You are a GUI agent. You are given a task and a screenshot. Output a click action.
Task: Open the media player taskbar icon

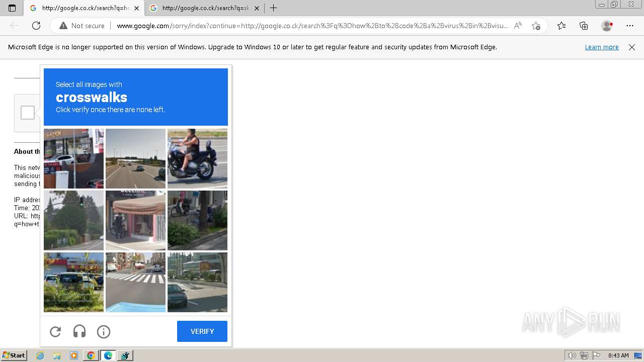[x=74, y=355]
